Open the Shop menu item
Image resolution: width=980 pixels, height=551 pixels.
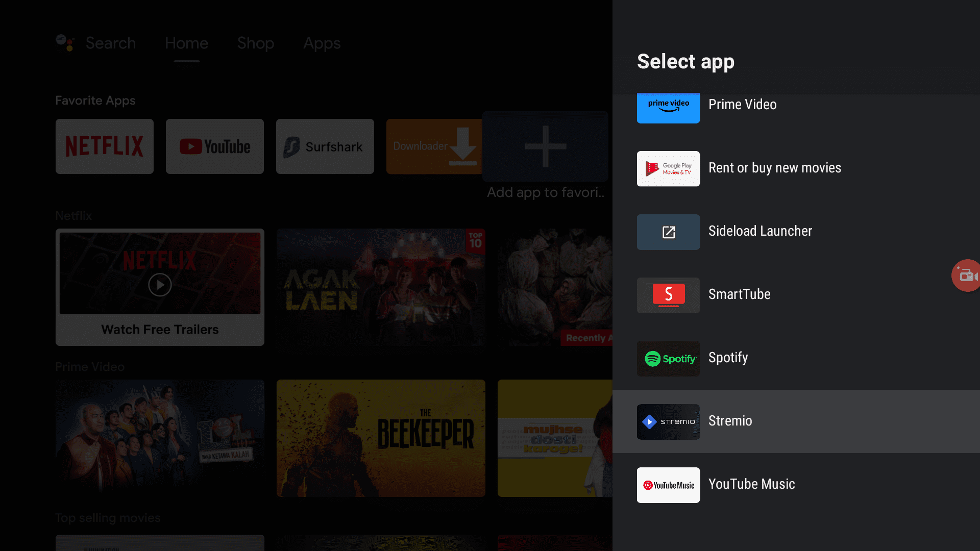click(255, 43)
